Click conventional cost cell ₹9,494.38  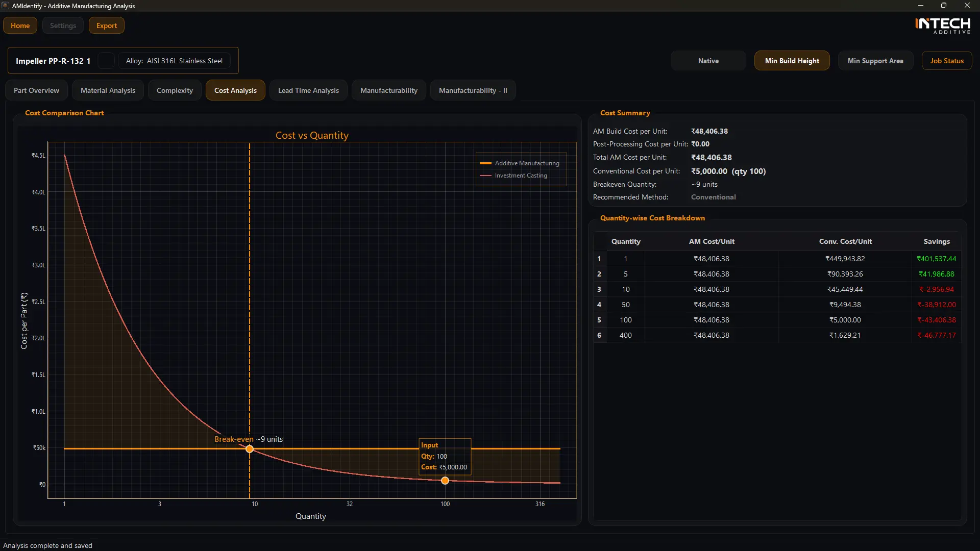(845, 305)
